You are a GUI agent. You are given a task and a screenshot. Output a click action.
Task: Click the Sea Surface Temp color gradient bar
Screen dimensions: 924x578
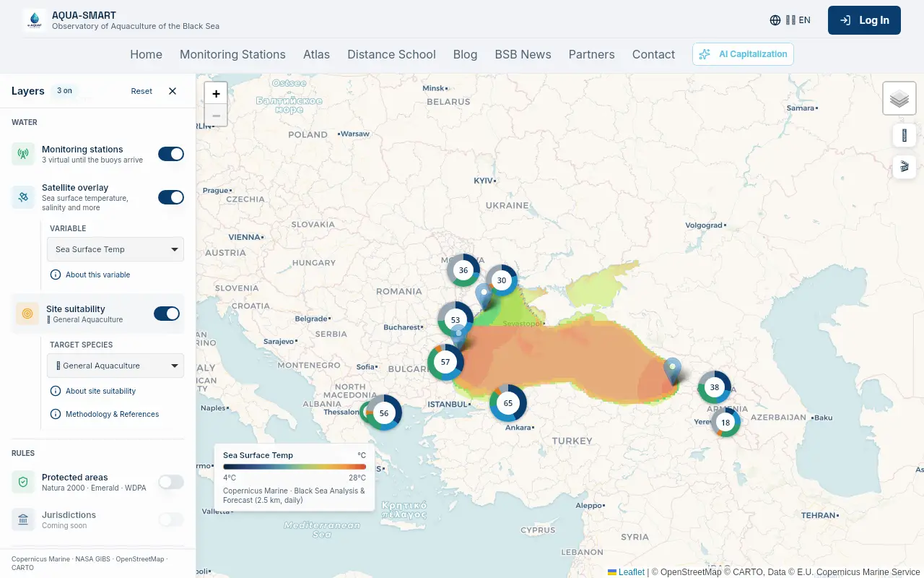pos(295,467)
